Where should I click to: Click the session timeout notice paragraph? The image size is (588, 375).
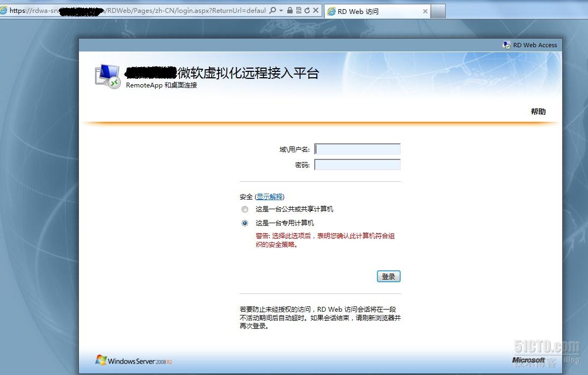click(320, 318)
